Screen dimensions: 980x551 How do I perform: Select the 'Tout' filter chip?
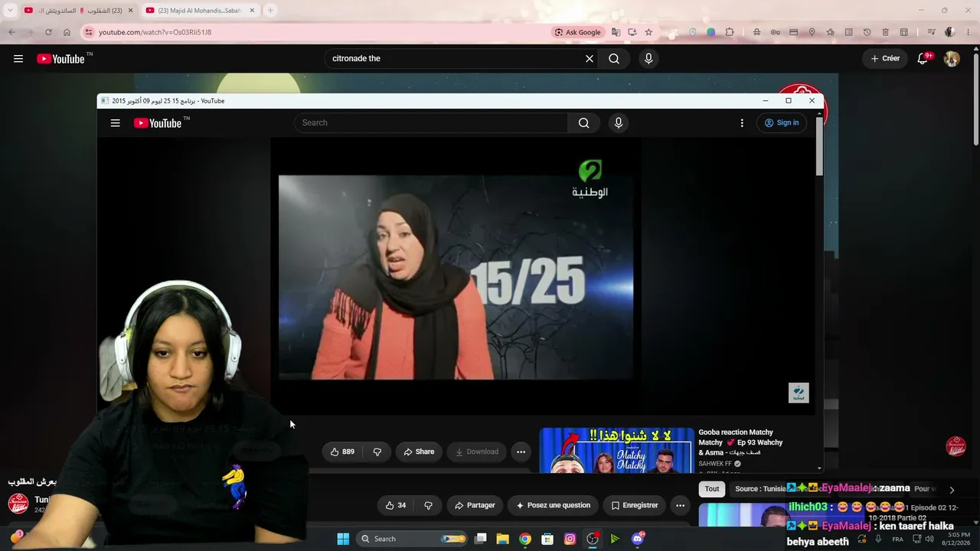[x=712, y=489]
